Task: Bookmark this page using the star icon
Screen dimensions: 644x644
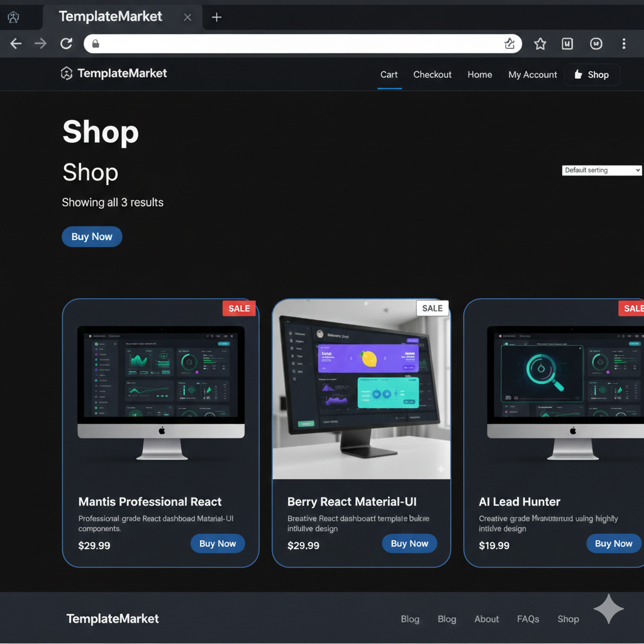Action: pyautogui.click(x=540, y=43)
